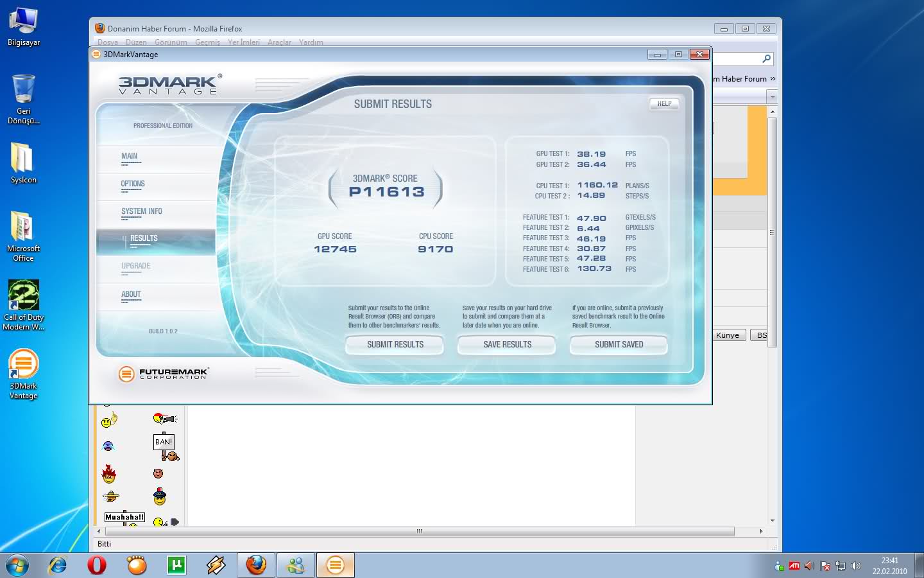Click Firefox horizontal scrollbar left arrow

98,531
